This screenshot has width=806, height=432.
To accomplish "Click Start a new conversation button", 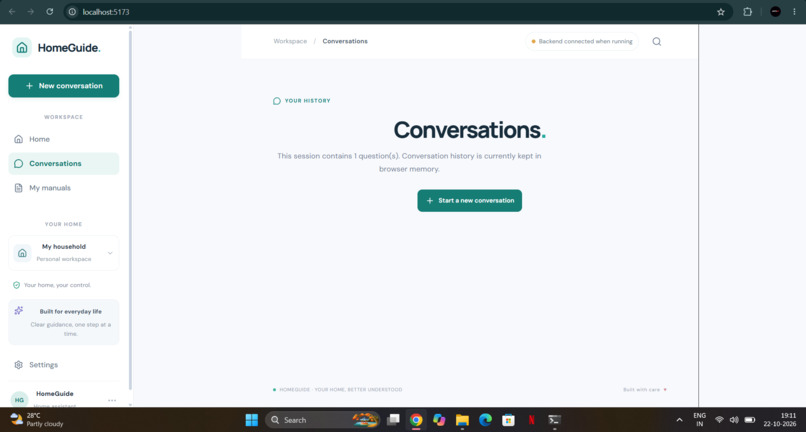I will coord(469,201).
